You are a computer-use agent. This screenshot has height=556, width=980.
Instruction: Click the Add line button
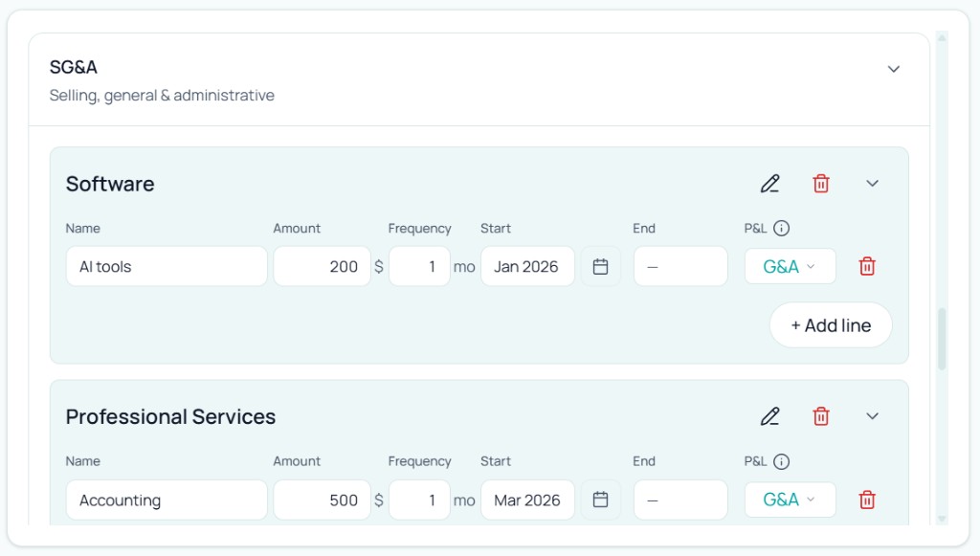point(830,325)
